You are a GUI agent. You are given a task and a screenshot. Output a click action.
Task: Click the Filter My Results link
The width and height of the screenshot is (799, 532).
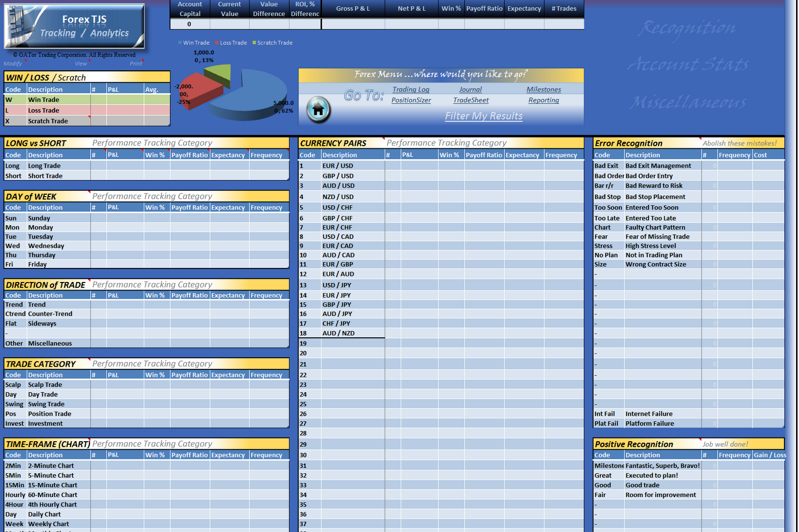pyautogui.click(x=483, y=116)
